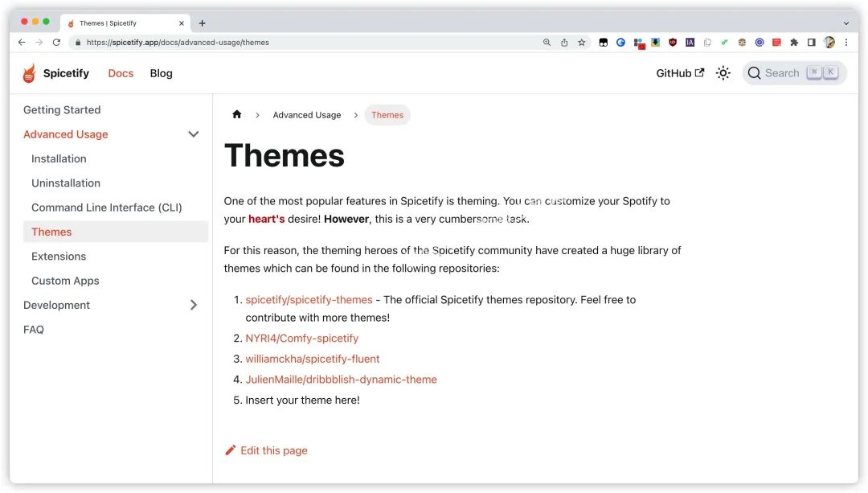
Task: Toggle the browser side panel
Action: coord(812,42)
